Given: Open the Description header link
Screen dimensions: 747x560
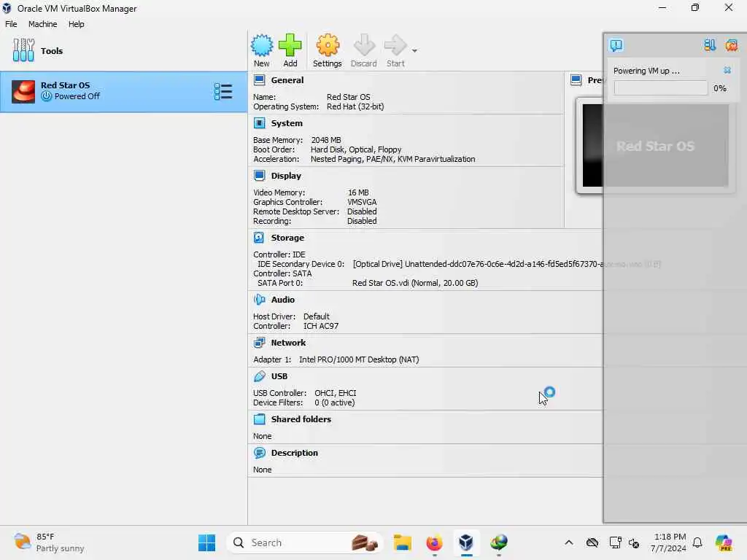Looking at the screenshot, I should [295, 453].
